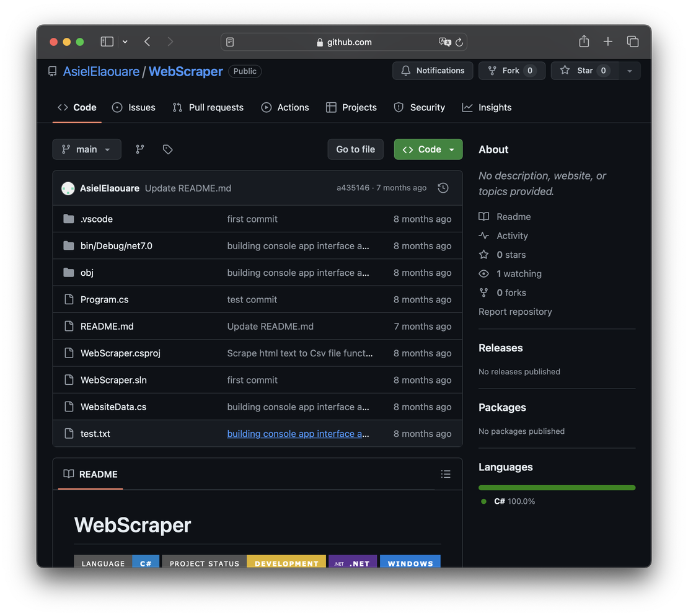
Task: Open the Insights tab
Action: (487, 107)
